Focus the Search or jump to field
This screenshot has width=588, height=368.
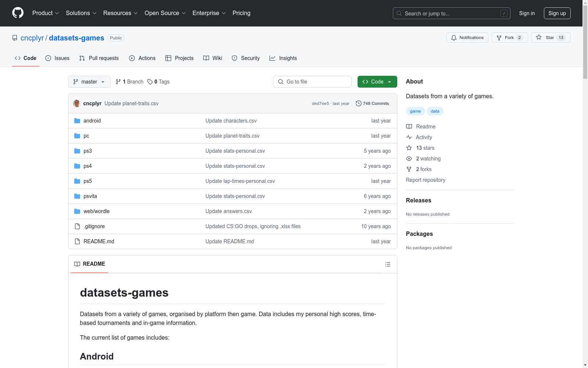tap(452, 13)
